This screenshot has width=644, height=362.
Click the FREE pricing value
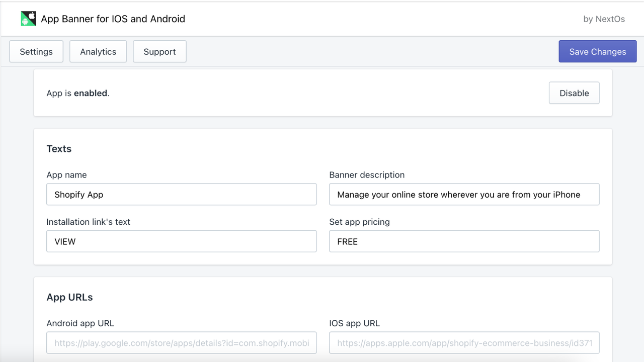coord(347,241)
